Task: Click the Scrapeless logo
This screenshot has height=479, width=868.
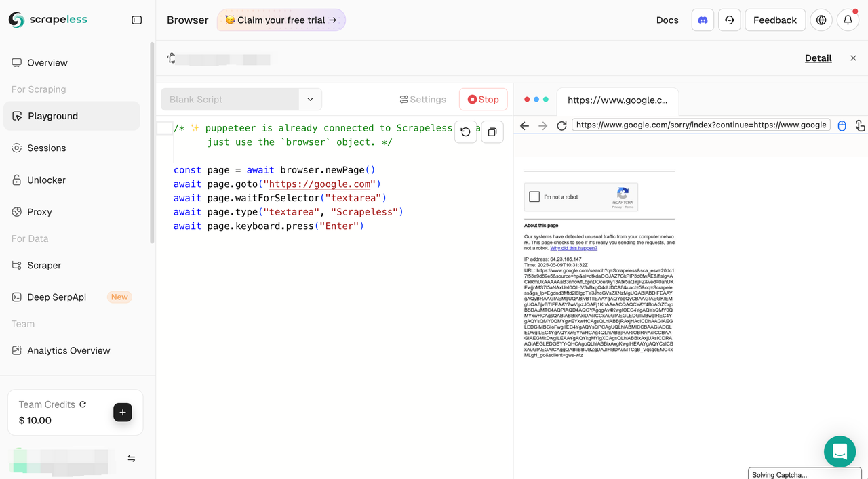Action: pyautogui.click(x=48, y=20)
